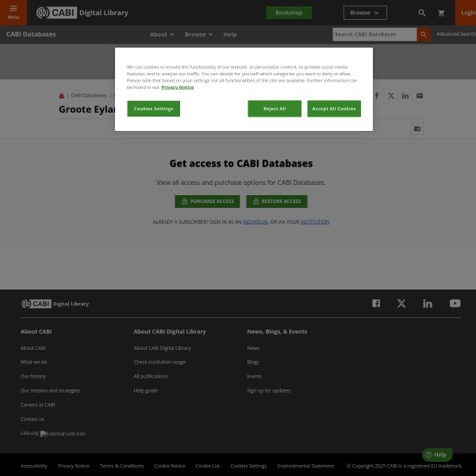Open the Privacy Notice link in banner
Image resolution: width=476 pixels, height=476 pixels.
pos(178,87)
